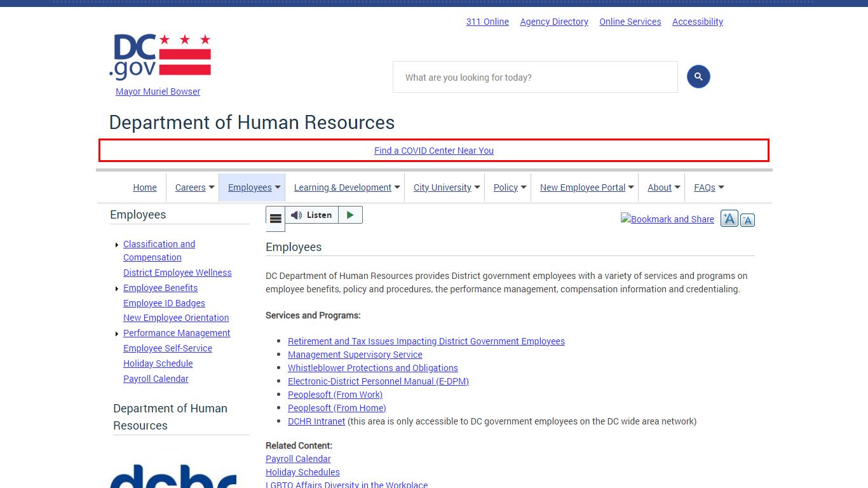
Task: Open the About menu dropdown arrow
Action: click(x=677, y=187)
